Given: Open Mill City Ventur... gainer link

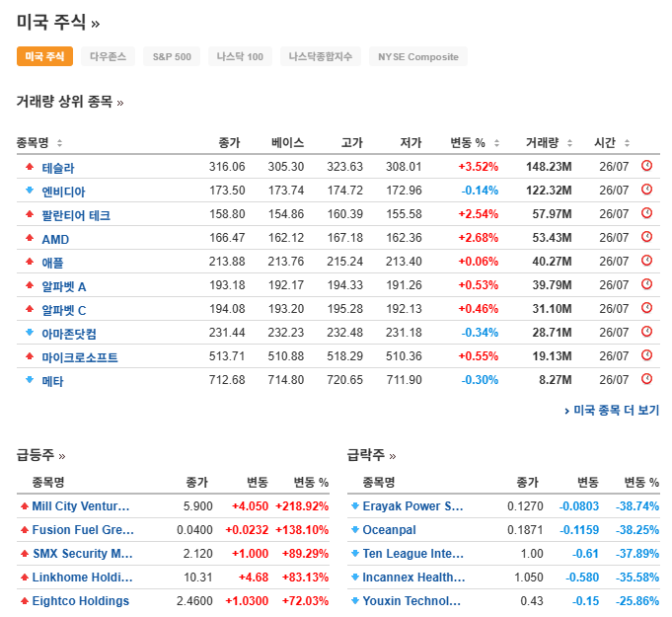Looking at the screenshot, I should click(81, 506).
